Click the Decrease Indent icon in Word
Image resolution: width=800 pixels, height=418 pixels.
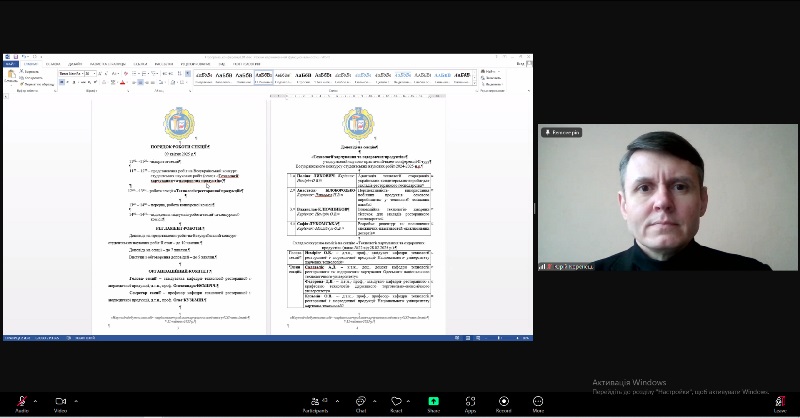click(x=165, y=74)
